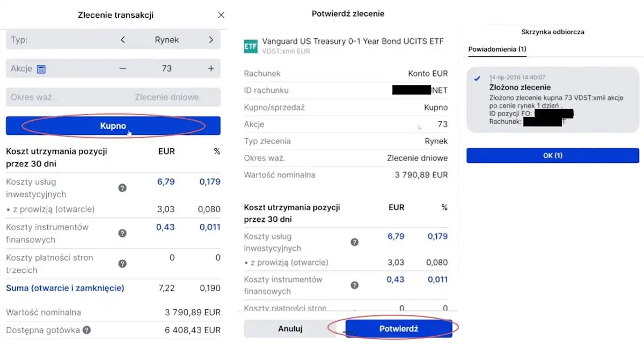Image resolution: width=644 pixels, height=346 pixels.
Task: Open the Powiadomienia (1) tab
Action: pos(497,49)
